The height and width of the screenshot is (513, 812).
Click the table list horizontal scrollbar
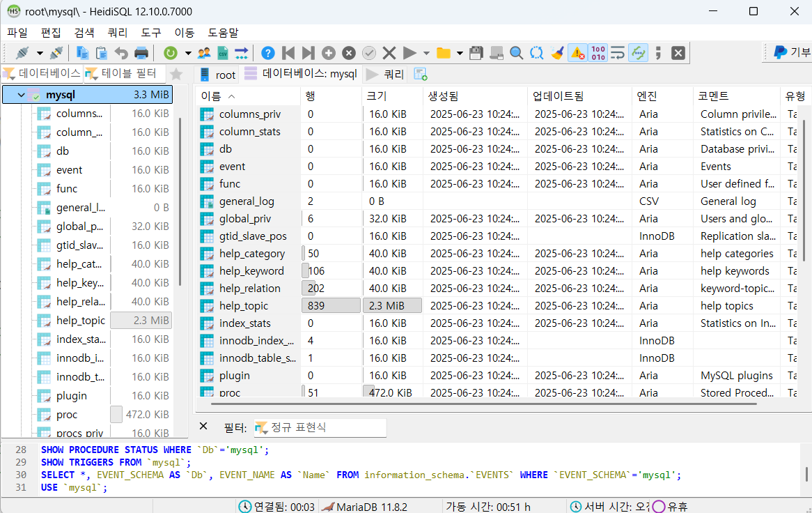click(x=484, y=403)
